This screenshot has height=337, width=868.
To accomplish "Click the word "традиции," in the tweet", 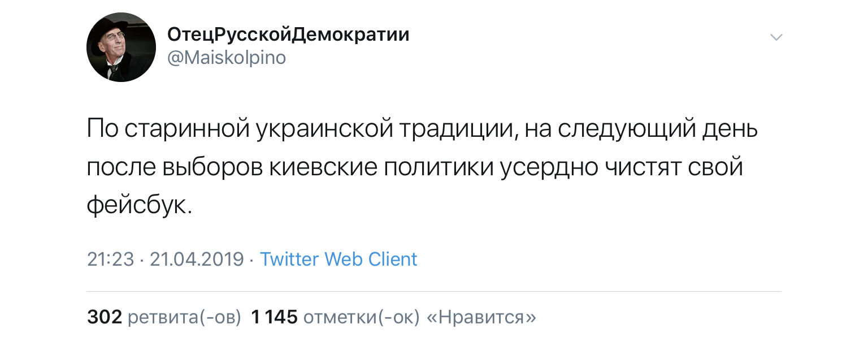I will (x=459, y=131).
